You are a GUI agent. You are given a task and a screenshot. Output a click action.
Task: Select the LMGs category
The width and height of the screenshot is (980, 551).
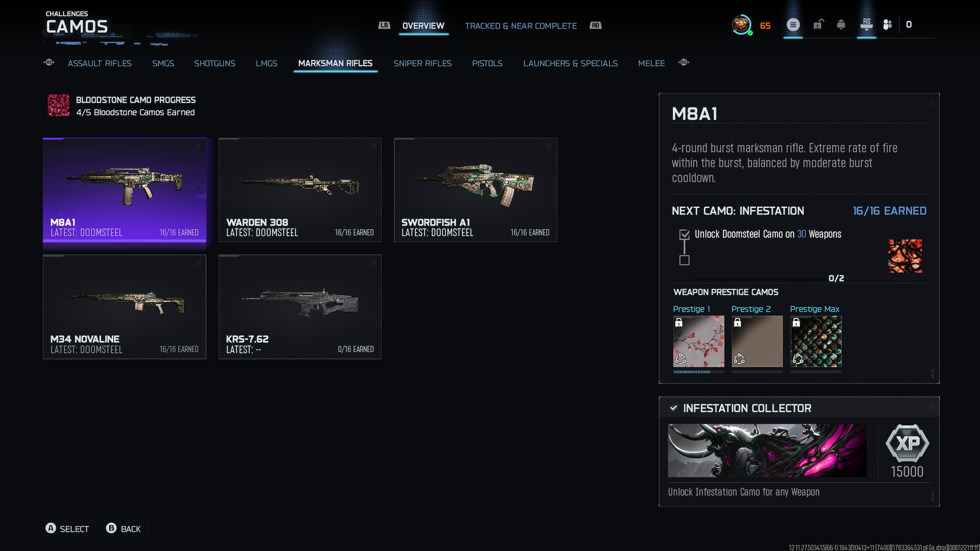click(x=266, y=63)
